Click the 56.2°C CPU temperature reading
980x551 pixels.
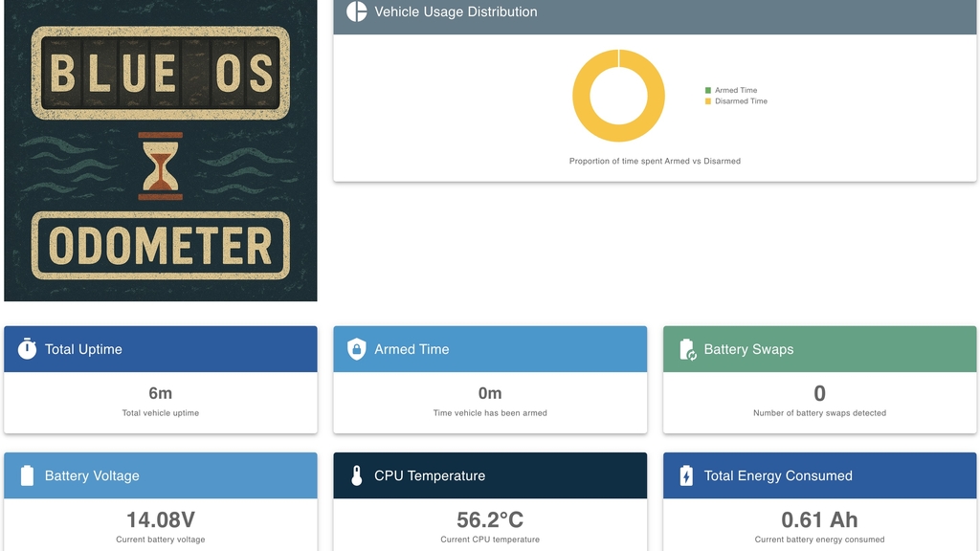pos(490,519)
